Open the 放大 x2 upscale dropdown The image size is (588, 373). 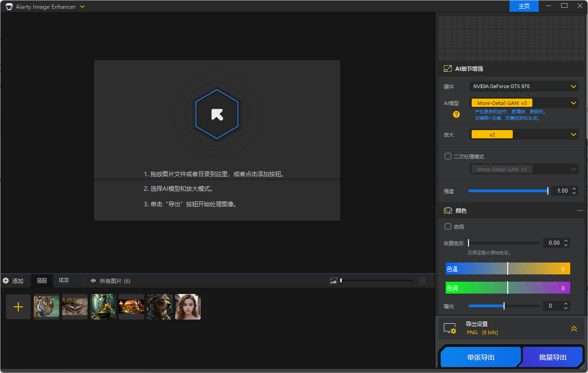525,134
